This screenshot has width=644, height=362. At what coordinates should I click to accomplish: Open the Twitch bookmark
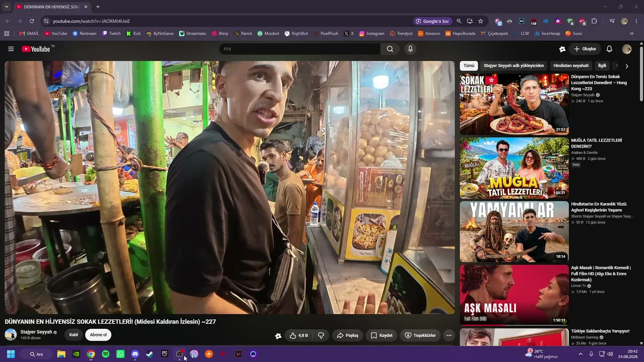coord(111,34)
